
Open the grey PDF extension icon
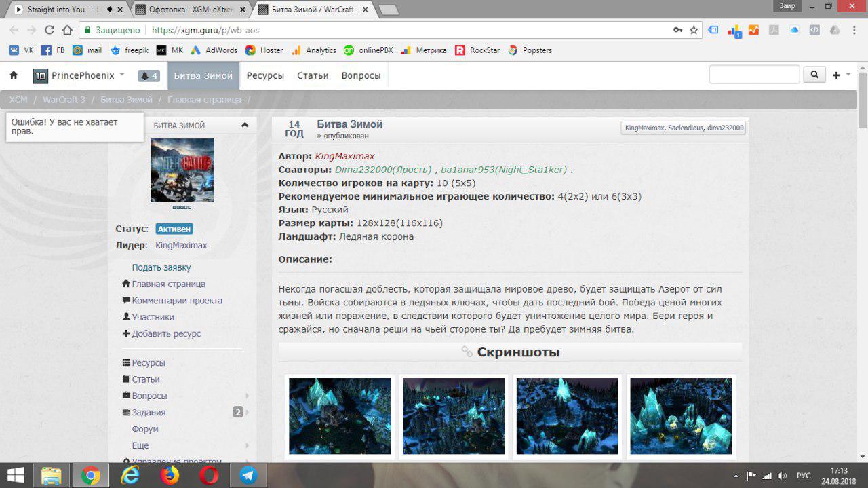pos(773,30)
